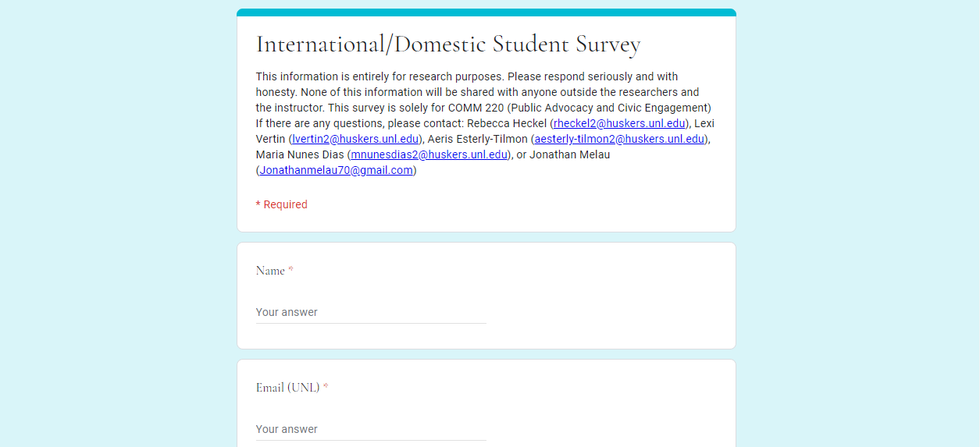980x447 pixels.
Task: Click the red asterisk beside Name
Action: coord(291,270)
